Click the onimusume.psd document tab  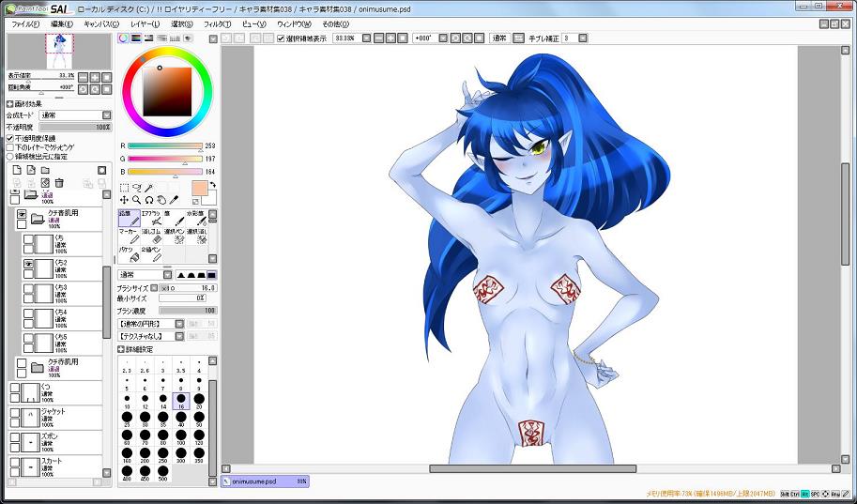(x=265, y=481)
